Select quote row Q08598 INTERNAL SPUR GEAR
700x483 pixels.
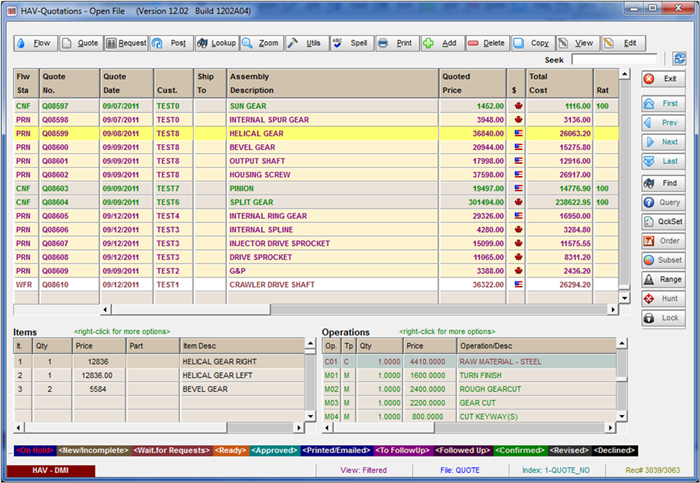click(x=316, y=120)
